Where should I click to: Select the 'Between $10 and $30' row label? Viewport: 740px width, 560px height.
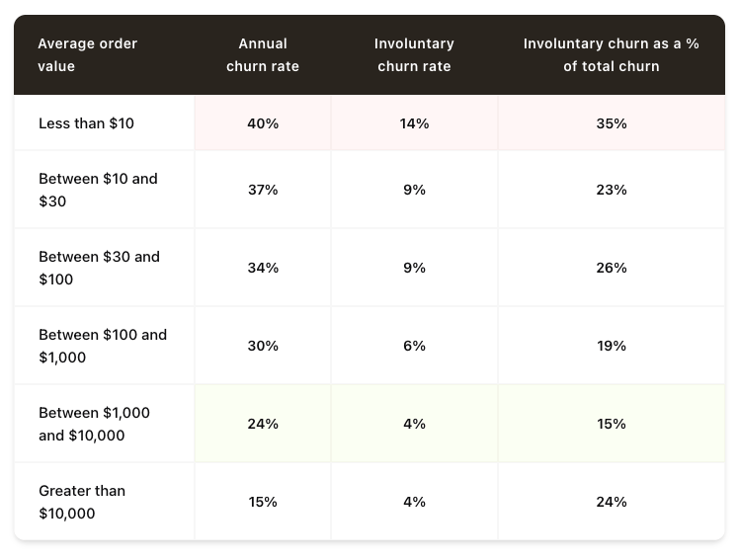[x=98, y=190]
